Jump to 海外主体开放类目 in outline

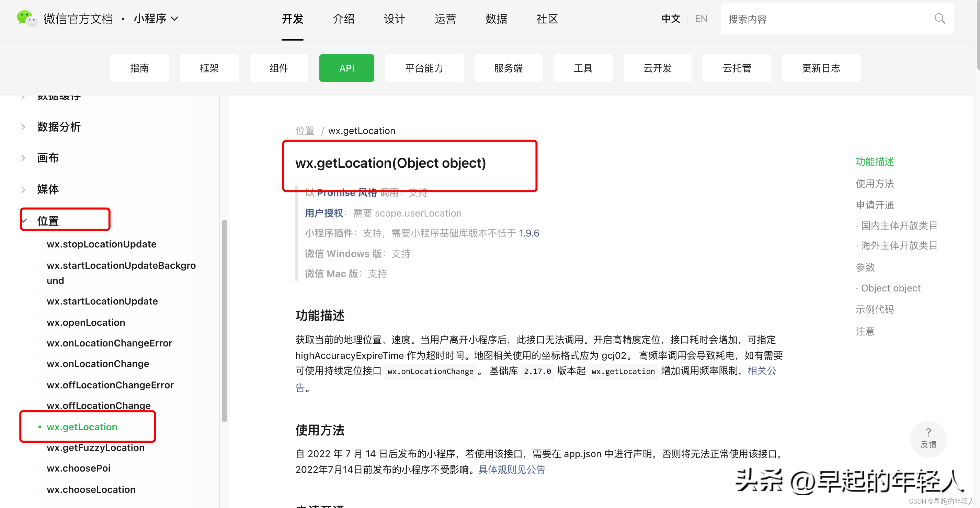tap(899, 245)
